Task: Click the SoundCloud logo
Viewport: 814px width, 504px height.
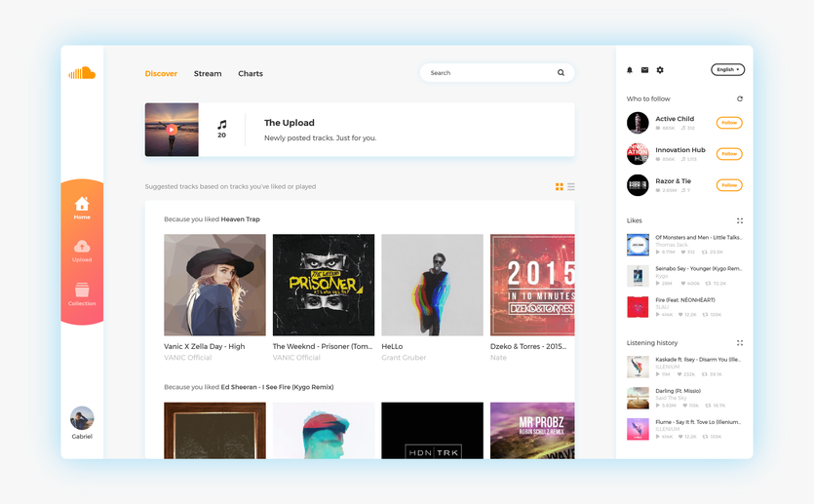Action: point(82,73)
